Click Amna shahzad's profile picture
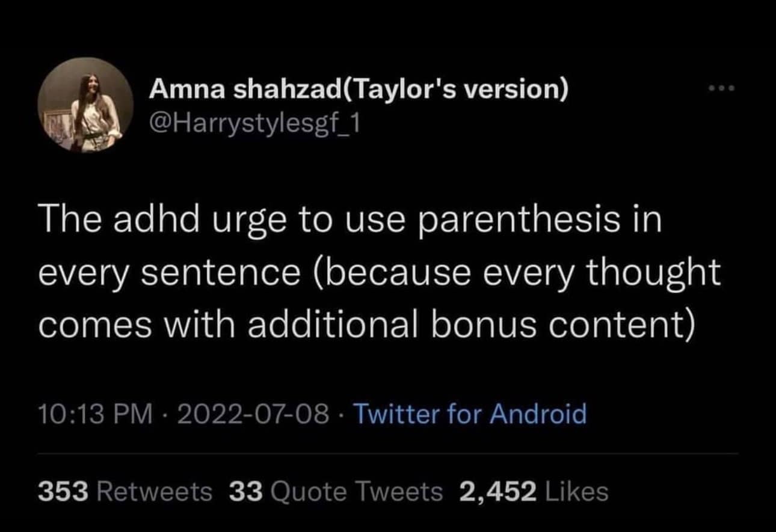Screen dimensions: 776x532 [86, 105]
